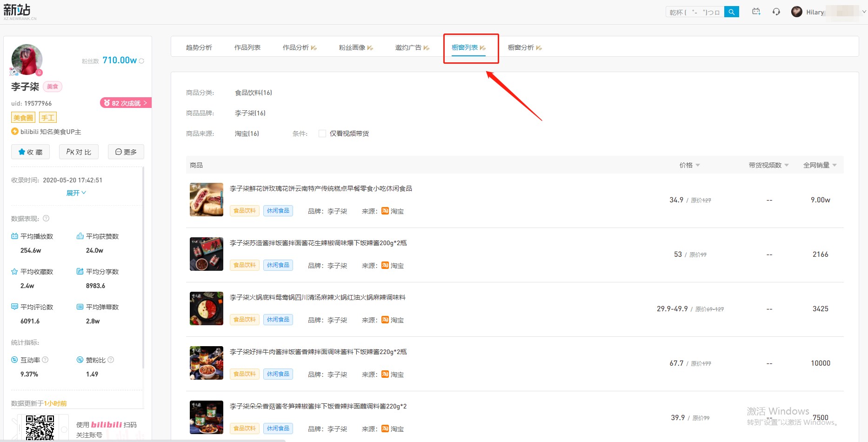The image size is (868, 442).
Task: Click the 赞粉比 metric icon
Action: (x=80, y=360)
